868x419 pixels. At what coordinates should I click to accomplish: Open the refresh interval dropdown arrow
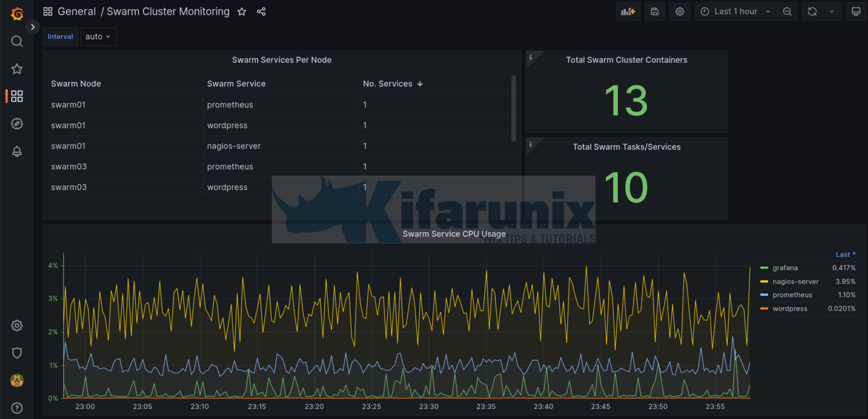click(x=832, y=11)
